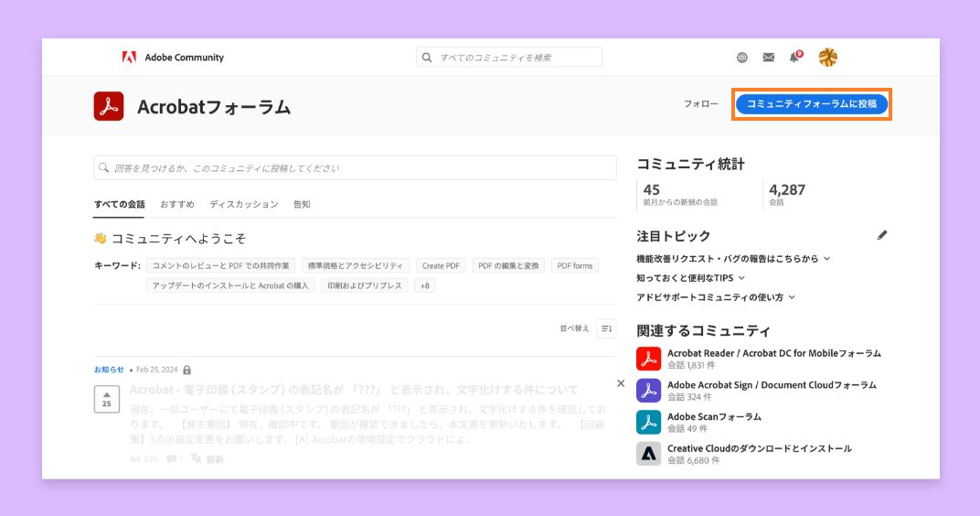This screenshot has width=980, height=516.
Task: Select the PDF の編集と変換 keyword tag
Action: tap(509, 266)
